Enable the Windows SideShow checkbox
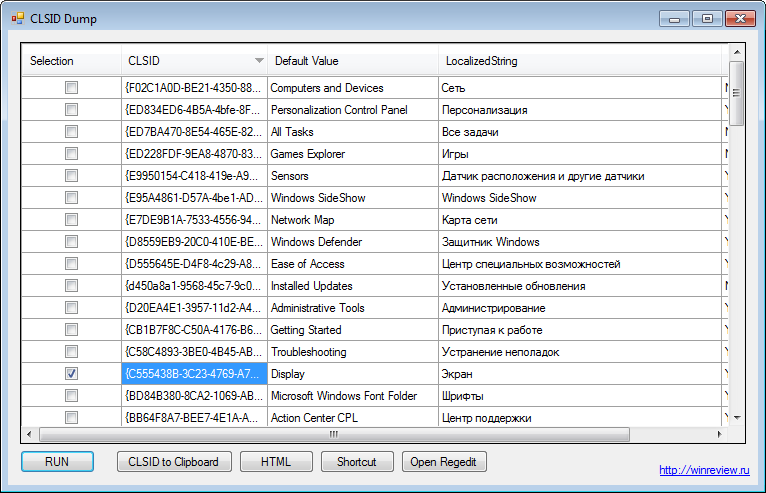 click(x=71, y=197)
